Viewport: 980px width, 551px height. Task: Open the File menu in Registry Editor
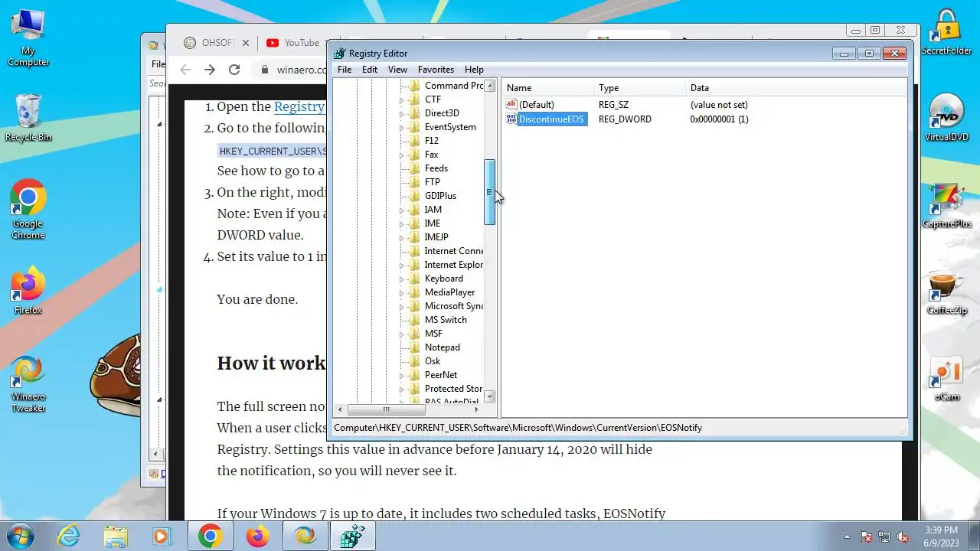[x=345, y=70]
